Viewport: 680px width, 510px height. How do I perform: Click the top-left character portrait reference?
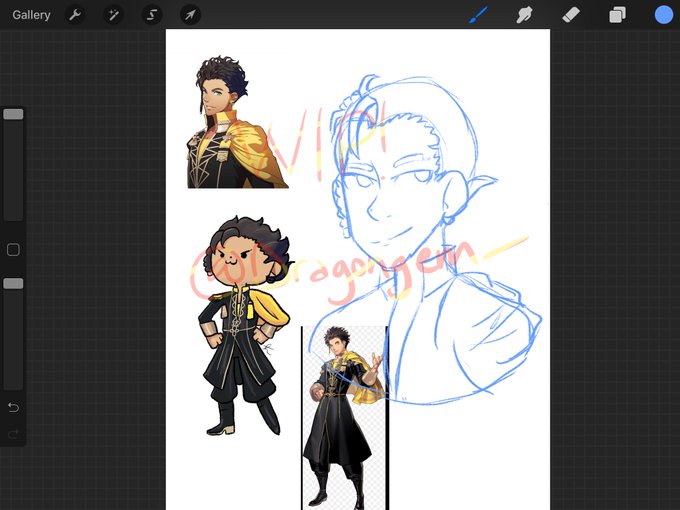point(238,122)
